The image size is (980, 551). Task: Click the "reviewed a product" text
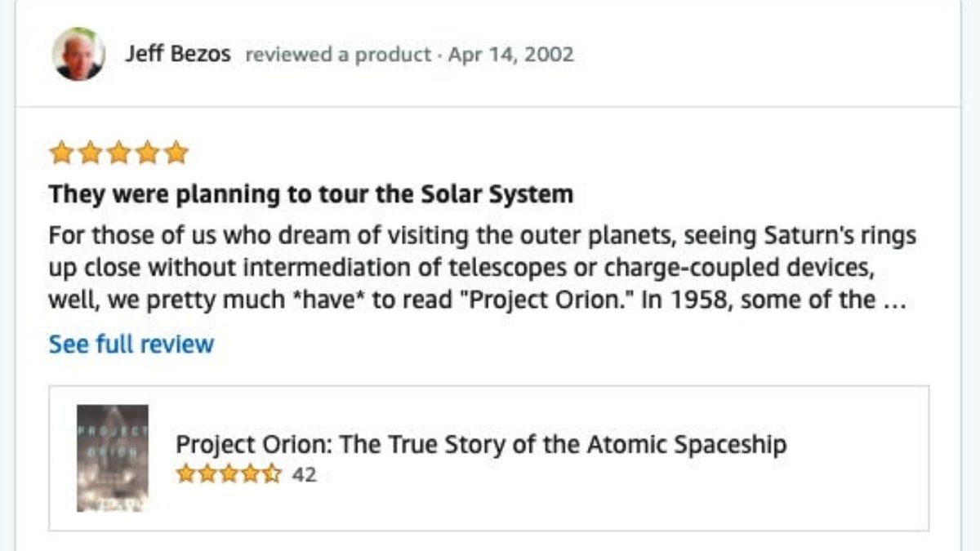[337, 55]
